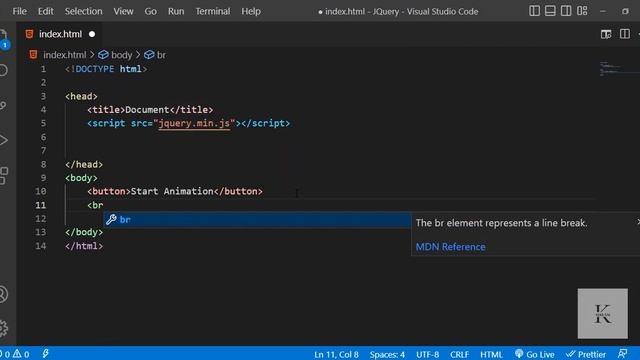Open the Go menu
This screenshot has width=640, height=360.
click(150, 11)
